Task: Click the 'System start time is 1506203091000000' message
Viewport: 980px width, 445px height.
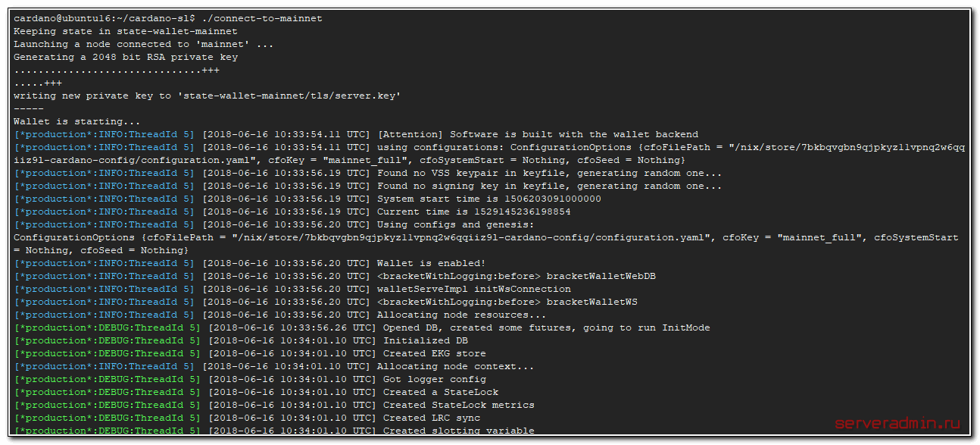Action: point(488,199)
